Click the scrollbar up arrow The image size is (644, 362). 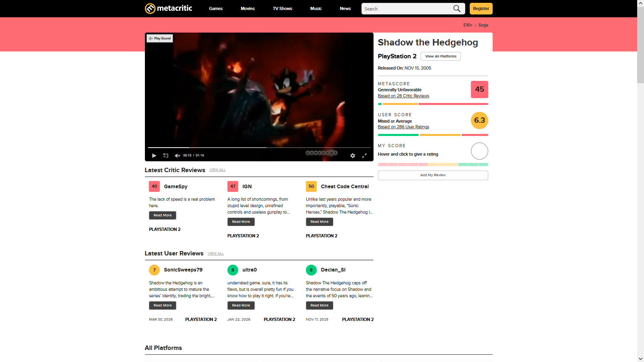click(640, 3)
